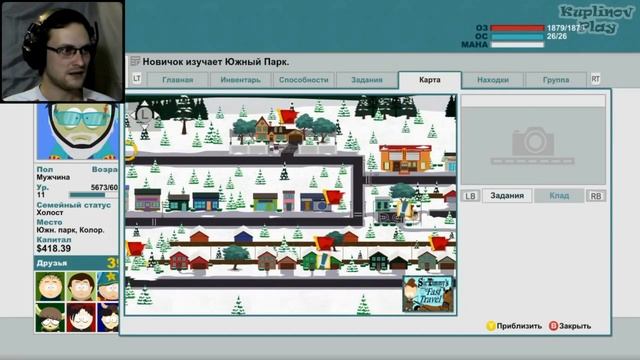Click the white МАНА bar
640x360 pixels.
pos(517,44)
